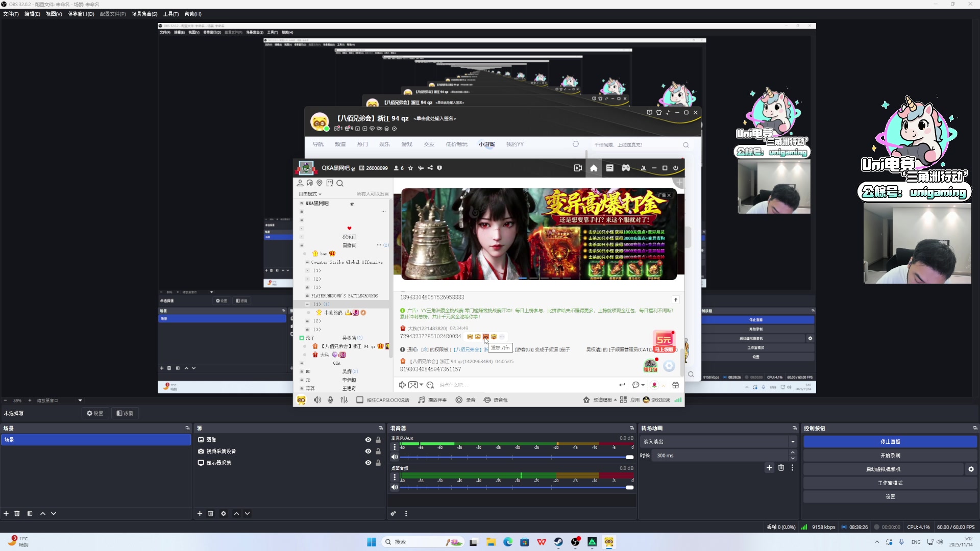Viewport: 980px width, 551px height.
Task: Hide the 图像 source in OBS
Action: pyautogui.click(x=367, y=439)
